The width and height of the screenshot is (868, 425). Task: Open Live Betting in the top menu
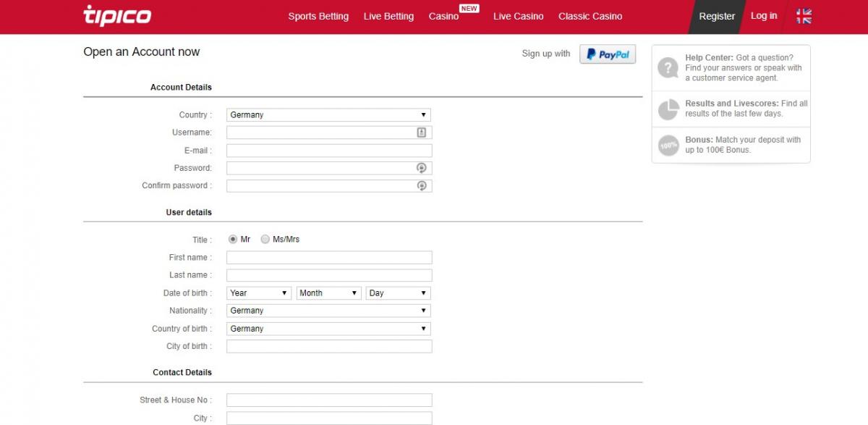click(x=388, y=17)
